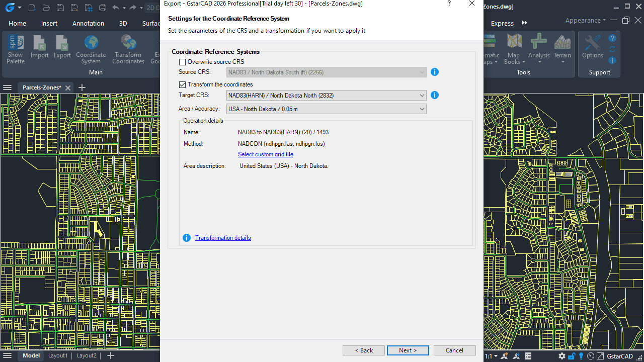Switch to Layout1 sheet tab
Viewport: 644px width, 362px height.
(58, 355)
